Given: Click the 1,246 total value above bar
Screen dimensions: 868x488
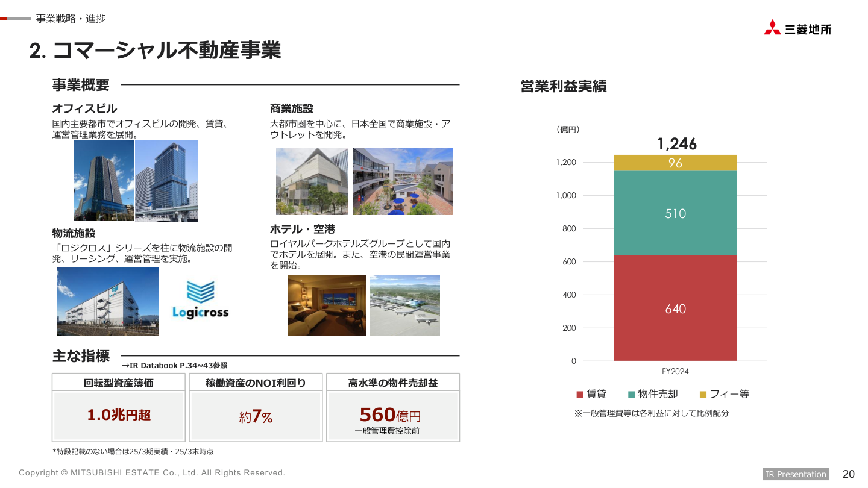Looking at the screenshot, I should coord(676,144).
